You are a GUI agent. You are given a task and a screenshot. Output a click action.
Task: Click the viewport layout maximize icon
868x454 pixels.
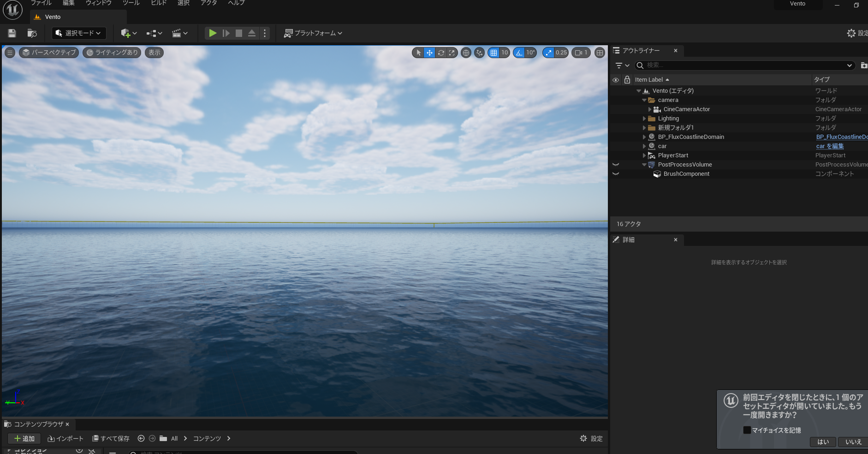600,53
